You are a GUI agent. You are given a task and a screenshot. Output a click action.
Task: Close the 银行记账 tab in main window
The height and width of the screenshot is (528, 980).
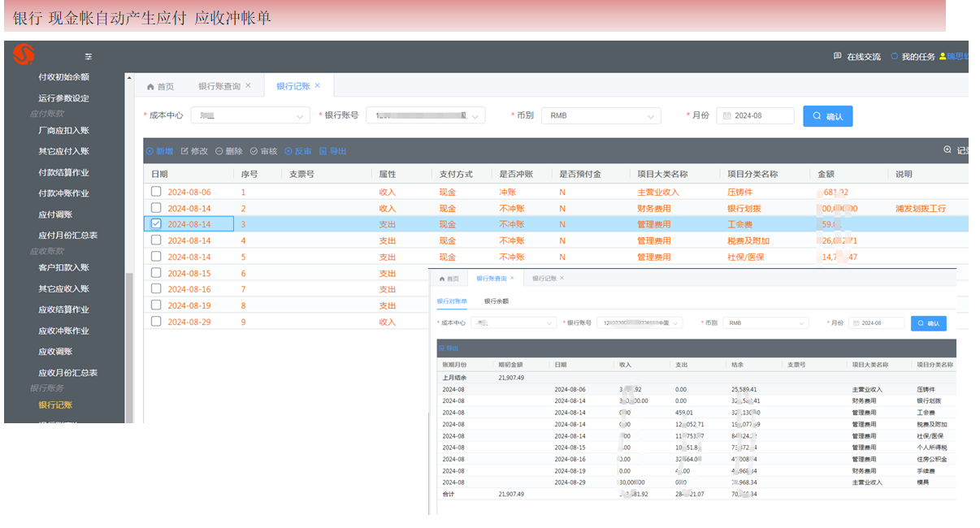(318, 85)
